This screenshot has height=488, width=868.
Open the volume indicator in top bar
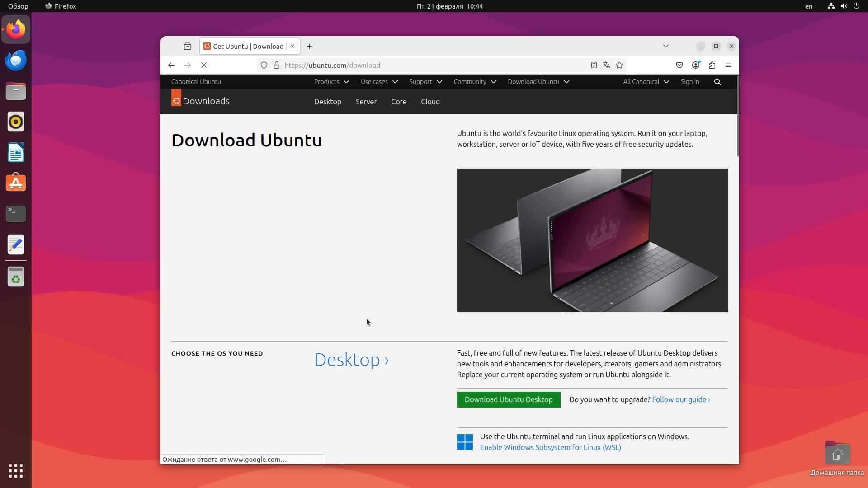pos(844,6)
